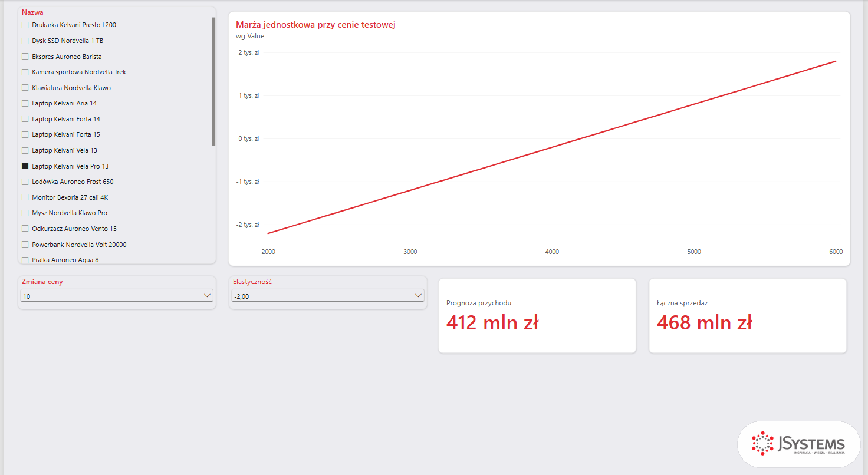This screenshot has height=475, width=868.
Task: Click the chart title Marża jednostkowa przy cenie testowej
Action: pos(315,25)
